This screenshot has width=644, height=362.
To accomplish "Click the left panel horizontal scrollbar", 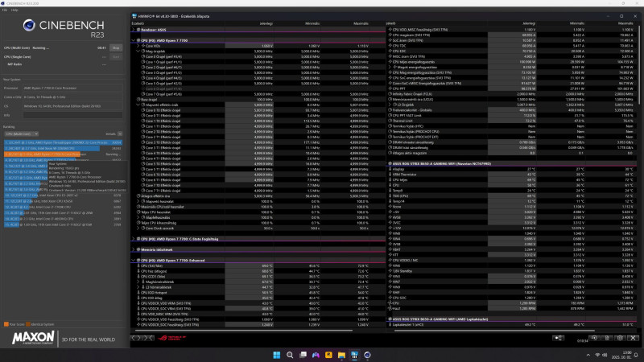I will 244,331.
